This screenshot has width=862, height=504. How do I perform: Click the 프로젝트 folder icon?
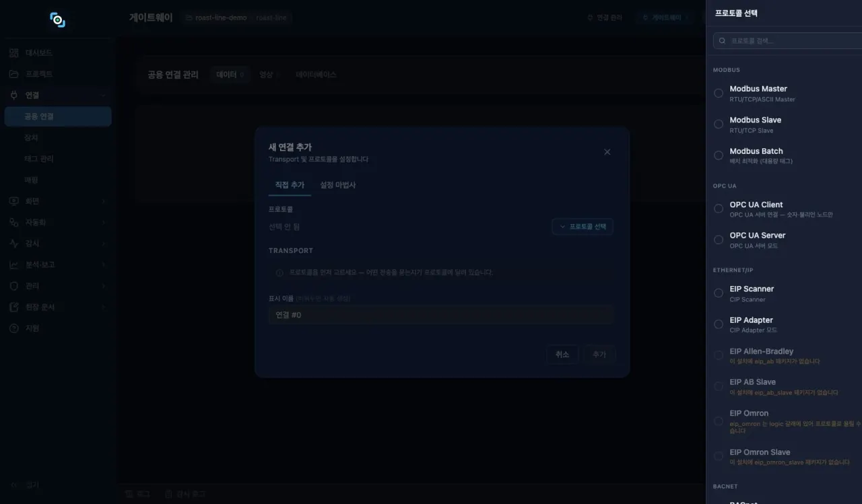(13, 74)
